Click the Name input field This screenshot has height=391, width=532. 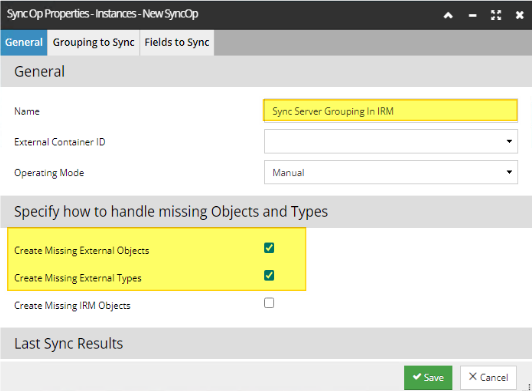tap(391, 111)
